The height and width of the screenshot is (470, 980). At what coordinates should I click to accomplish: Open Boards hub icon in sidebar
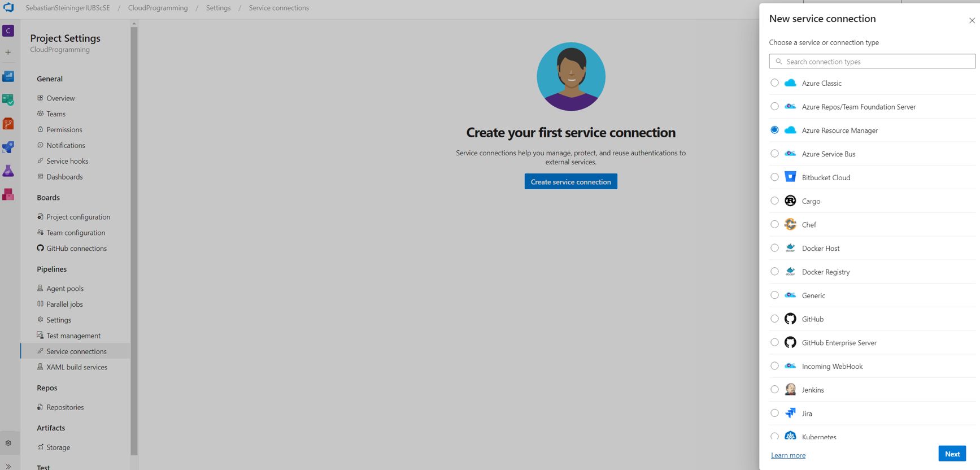8,100
